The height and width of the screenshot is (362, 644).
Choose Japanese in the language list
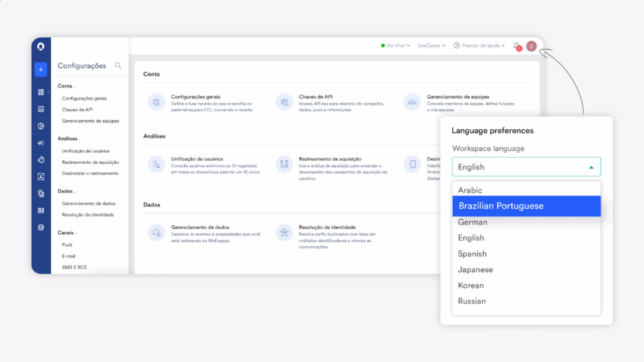(475, 270)
